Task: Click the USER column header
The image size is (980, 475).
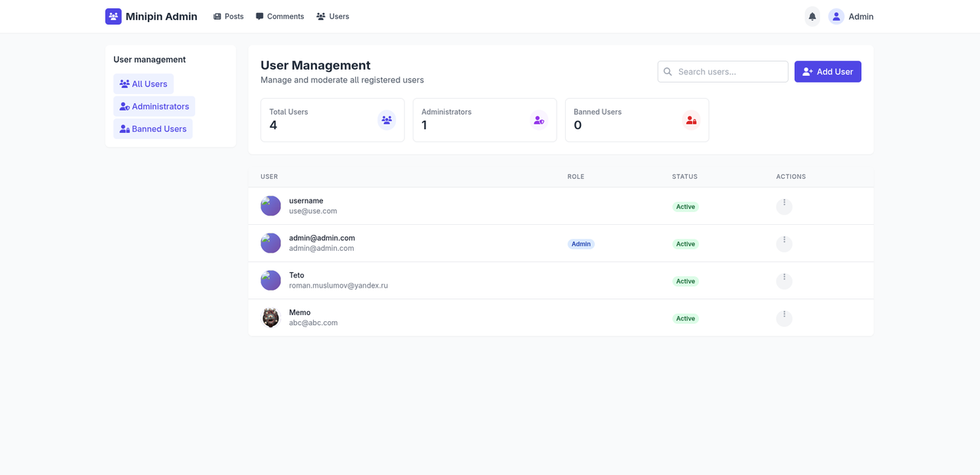Action: (269, 177)
